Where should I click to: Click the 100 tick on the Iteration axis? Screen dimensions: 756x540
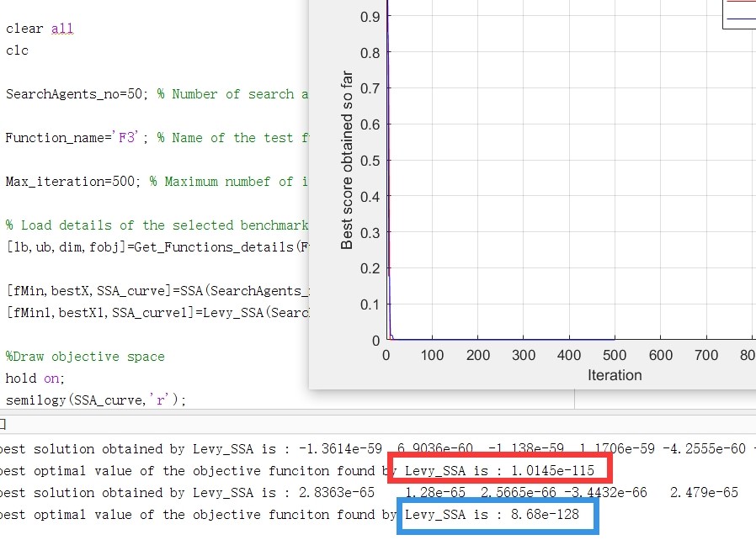(x=432, y=356)
